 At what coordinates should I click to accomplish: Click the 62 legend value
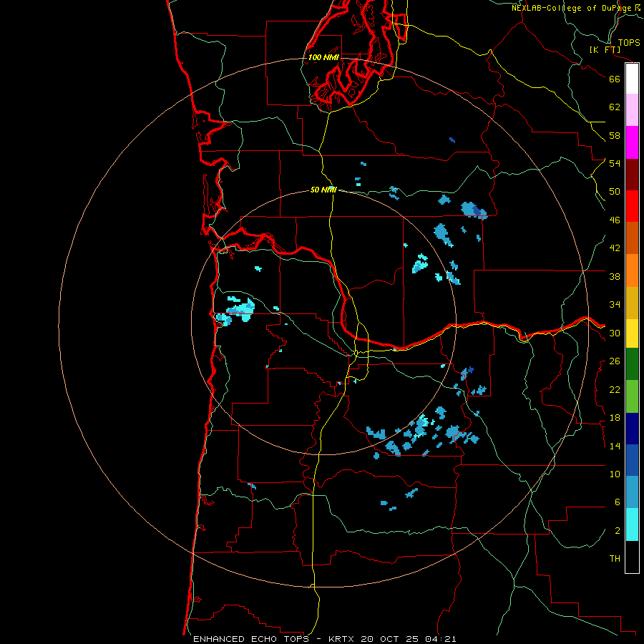tap(615, 107)
